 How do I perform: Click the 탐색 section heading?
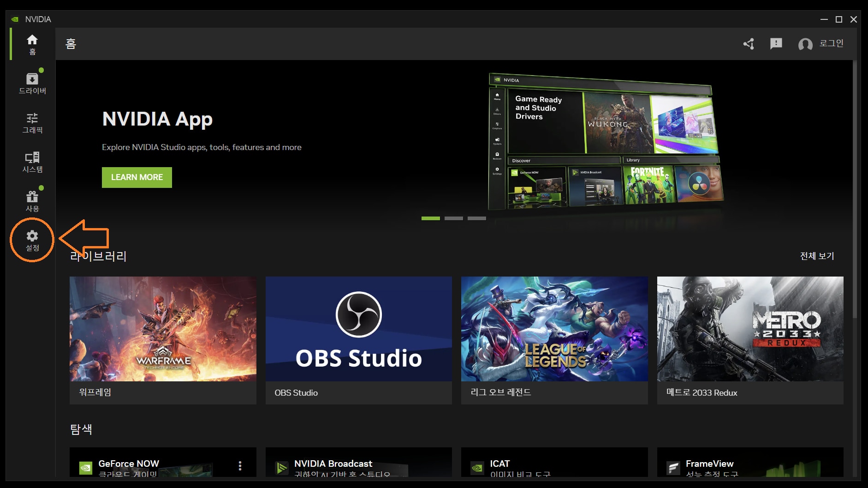tap(81, 429)
